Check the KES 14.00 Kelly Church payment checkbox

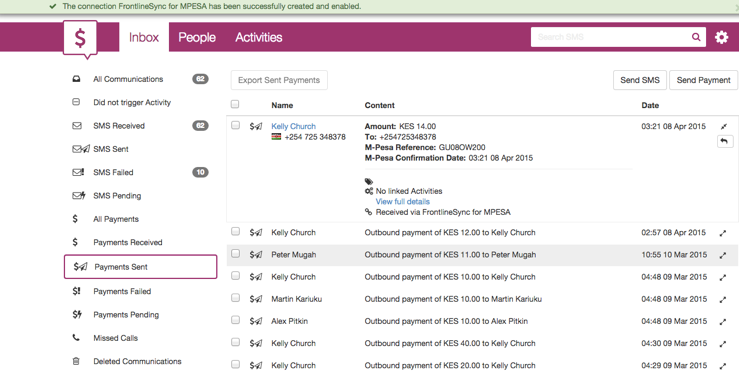pos(235,125)
